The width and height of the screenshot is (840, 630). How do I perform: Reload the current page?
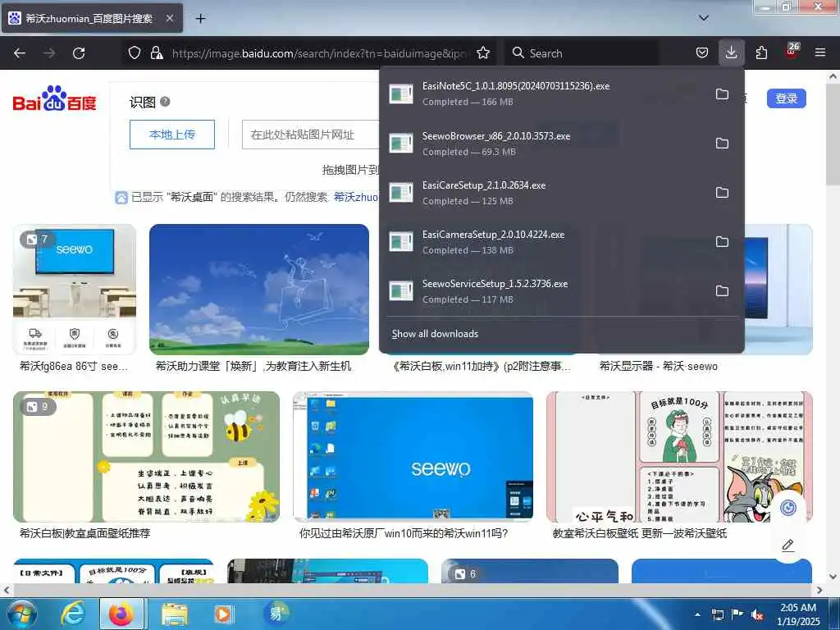click(x=79, y=53)
